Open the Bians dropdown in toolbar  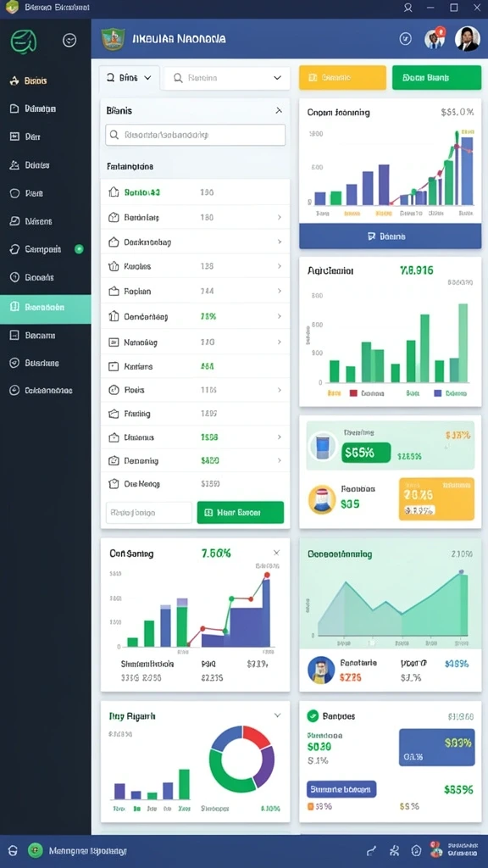[x=130, y=78]
